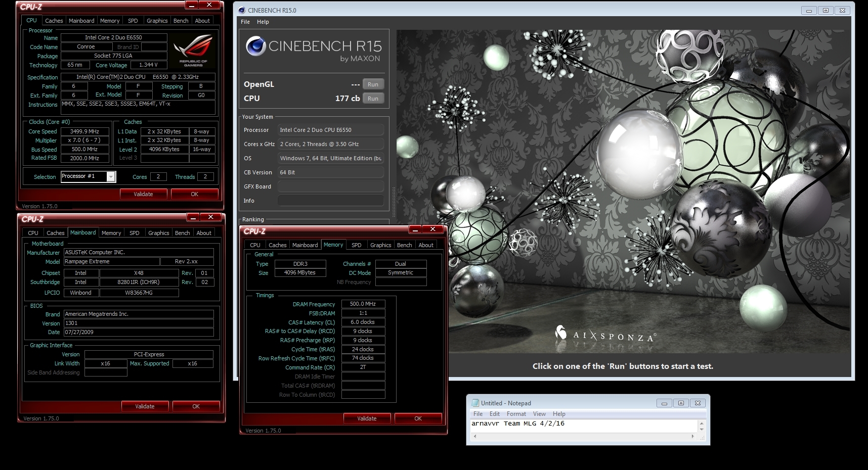The image size is (868, 470).
Task: Open Bench tab in top CPU-Z window
Action: pyautogui.click(x=181, y=21)
